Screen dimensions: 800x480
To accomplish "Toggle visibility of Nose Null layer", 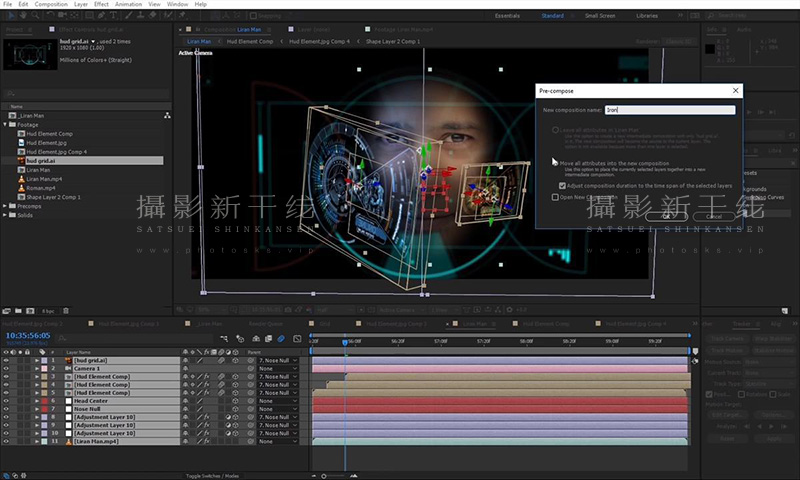I will point(6,409).
